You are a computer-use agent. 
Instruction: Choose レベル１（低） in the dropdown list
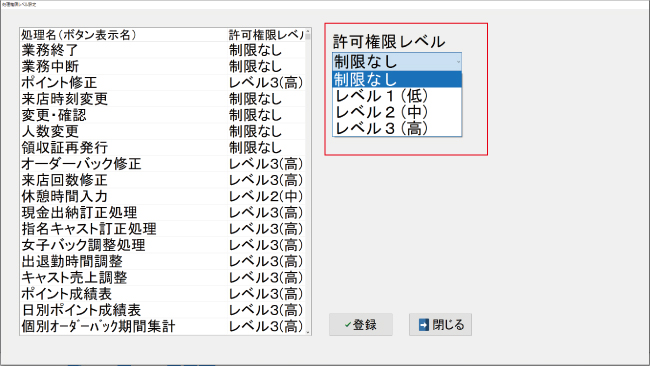(x=397, y=96)
